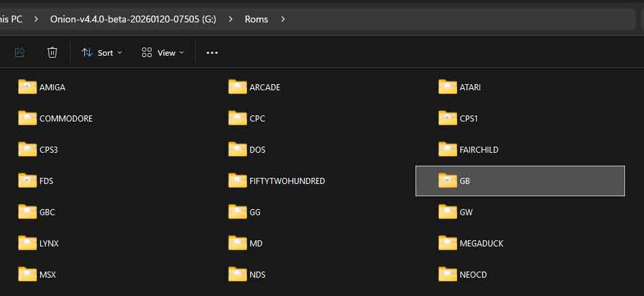Click the DOS folder name text
Viewport: 644px width, 296px height.
[x=258, y=149]
